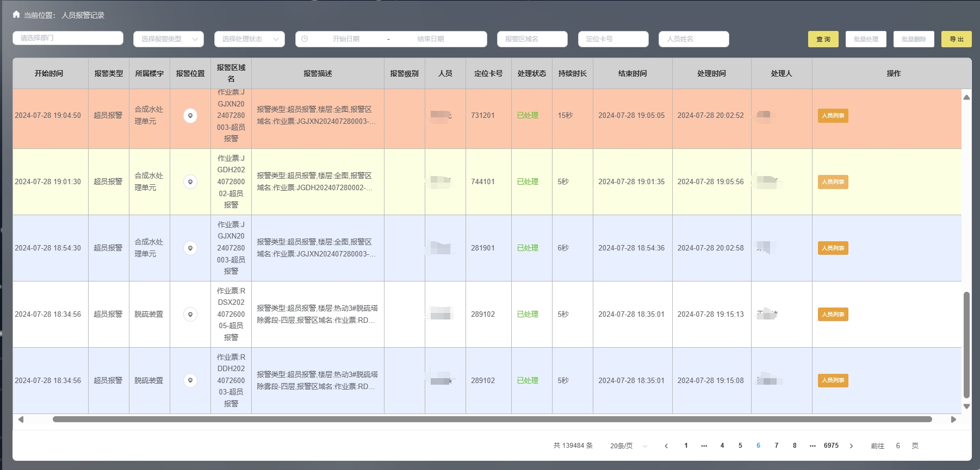Open alarm location pin for 18:54:30 record

(190, 248)
